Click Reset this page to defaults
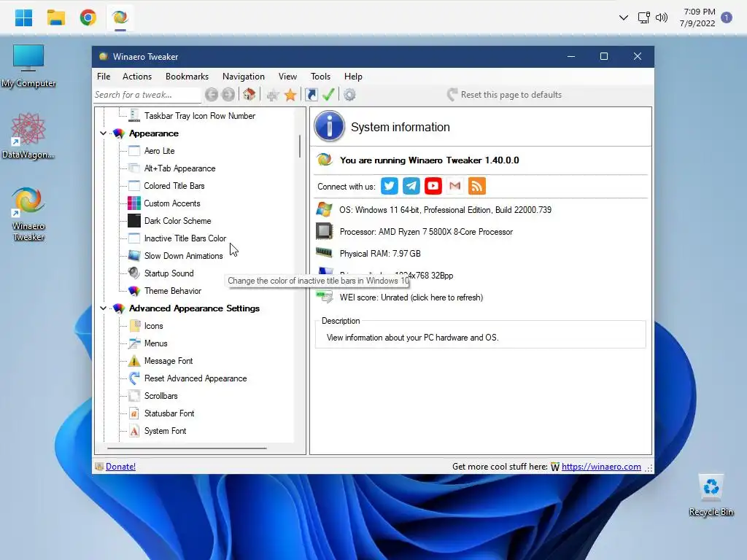Screen dimensions: 747x560 [505, 95]
